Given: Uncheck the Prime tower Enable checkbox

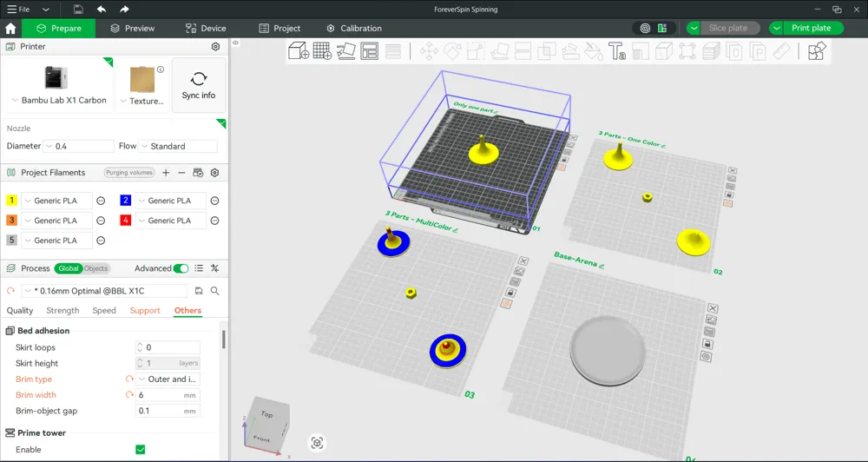Looking at the screenshot, I should point(141,449).
